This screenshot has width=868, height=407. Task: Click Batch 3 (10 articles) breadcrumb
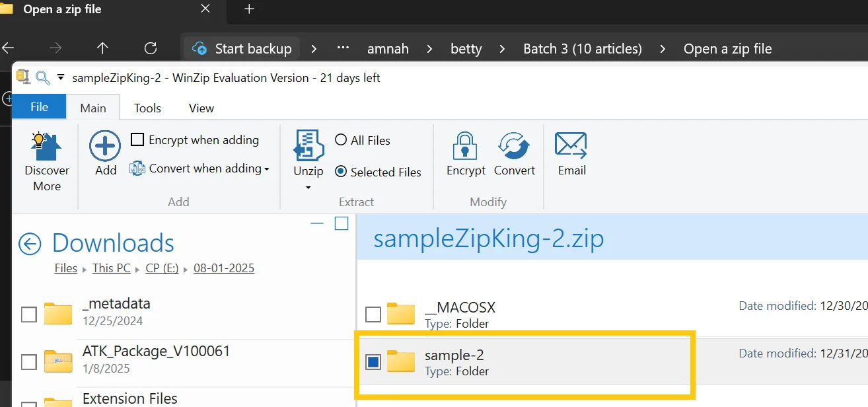(x=583, y=48)
